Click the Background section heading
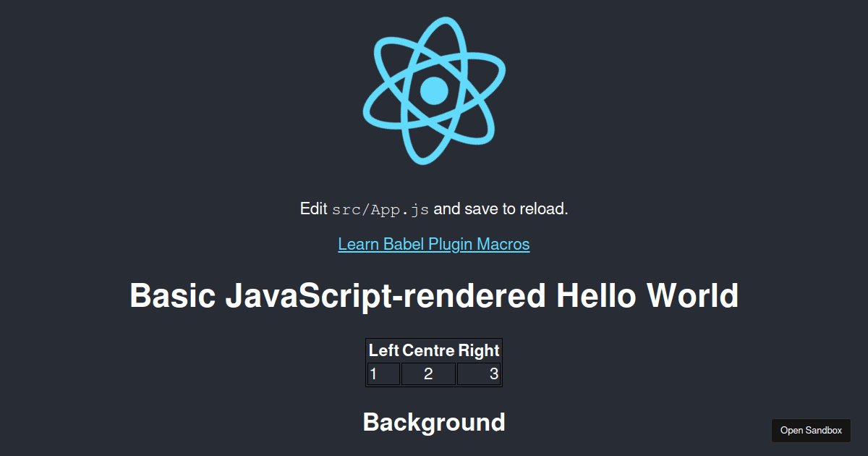This screenshot has height=456, width=868. coord(434,422)
